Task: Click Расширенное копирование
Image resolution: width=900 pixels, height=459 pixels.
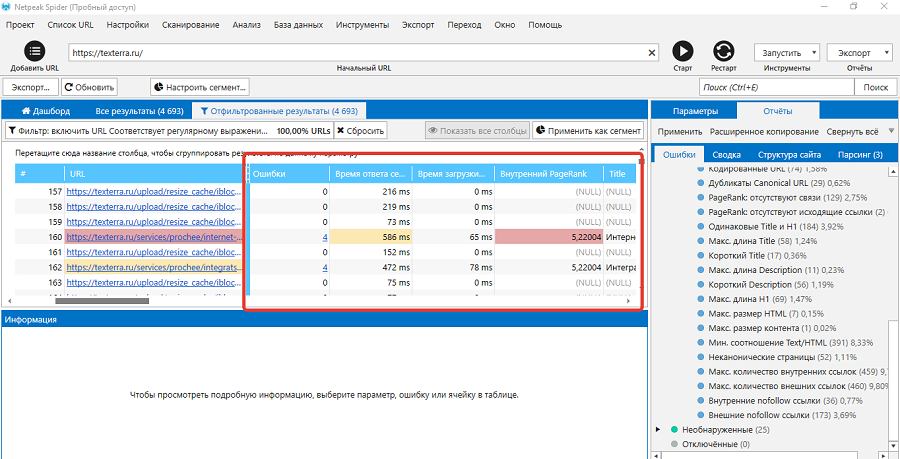Action: pyautogui.click(x=764, y=131)
